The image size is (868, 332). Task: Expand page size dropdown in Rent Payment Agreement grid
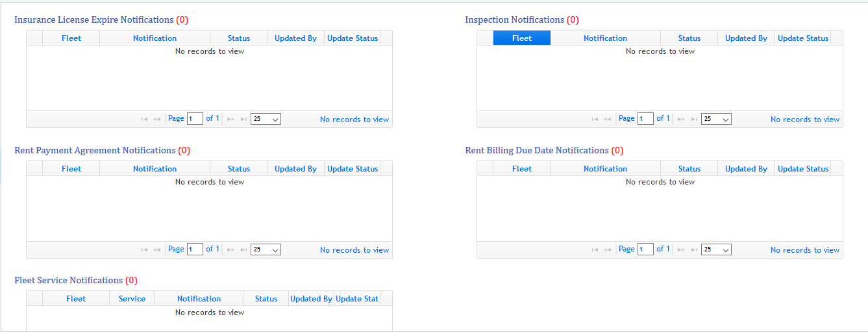266,250
